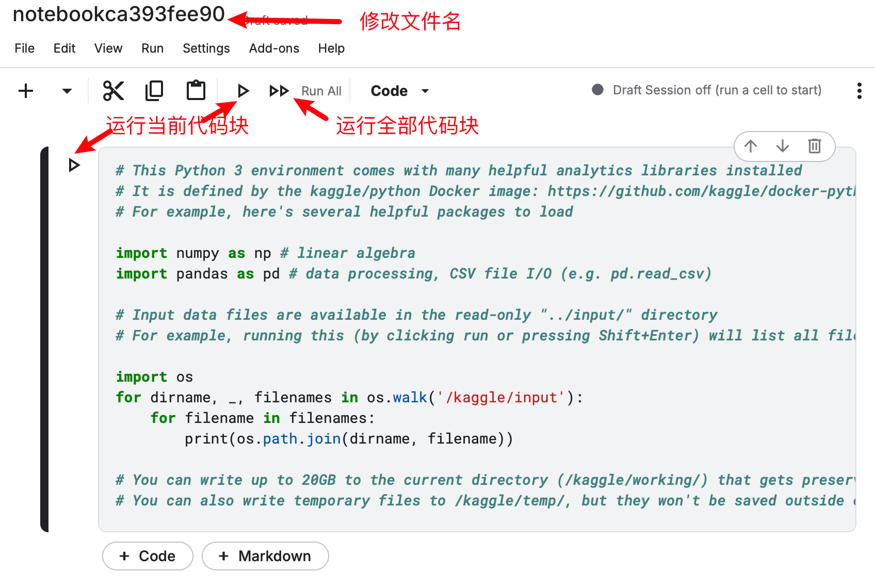
Task: Add a new Markdown cell below
Action: (x=265, y=556)
